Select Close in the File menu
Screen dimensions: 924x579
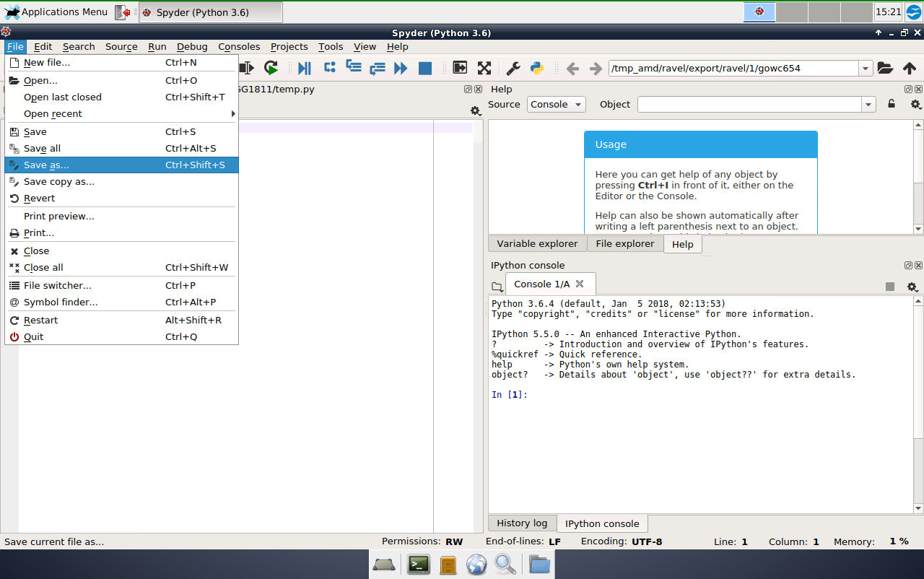click(121, 251)
